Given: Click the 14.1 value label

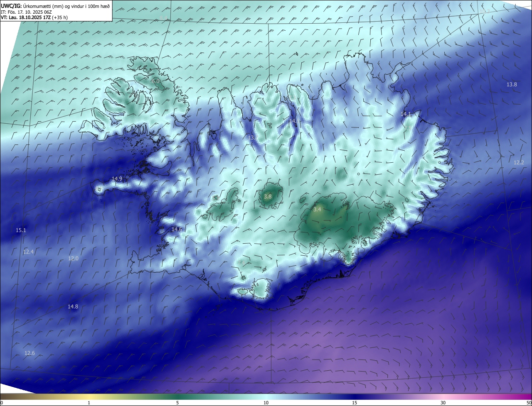Looking at the screenshot, I should (405, 114).
